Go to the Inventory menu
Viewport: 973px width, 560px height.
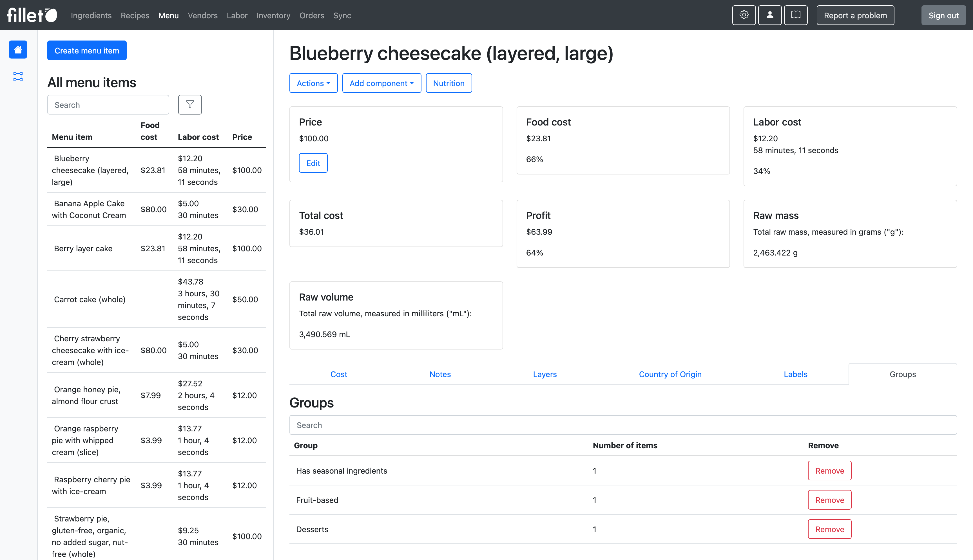pos(273,15)
